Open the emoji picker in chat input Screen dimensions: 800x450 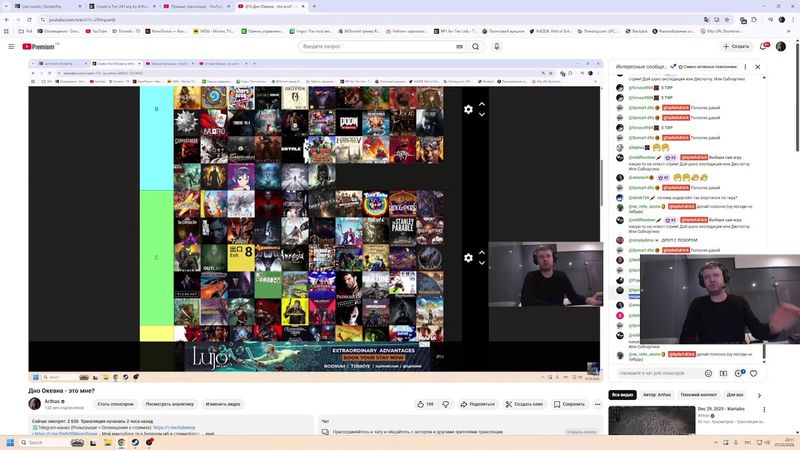tap(708, 373)
